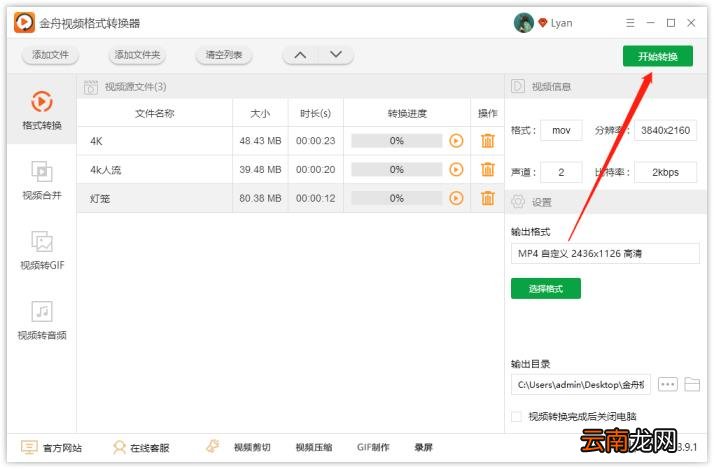Play the 4K file row

(456, 141)
